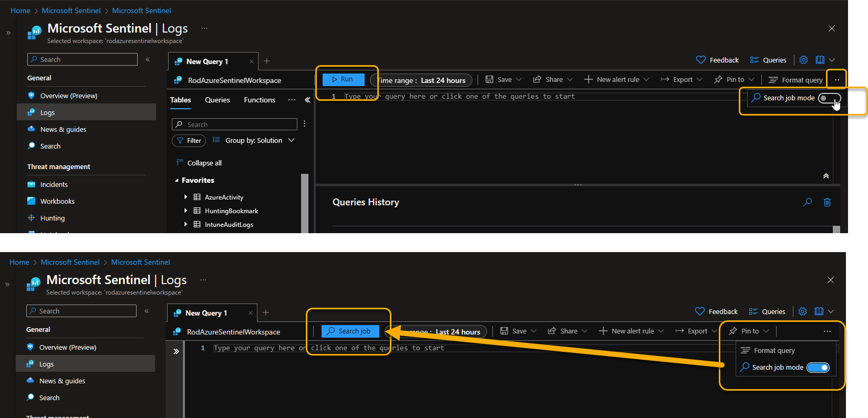Focus the tables Search field above Filter

(234, 124)
